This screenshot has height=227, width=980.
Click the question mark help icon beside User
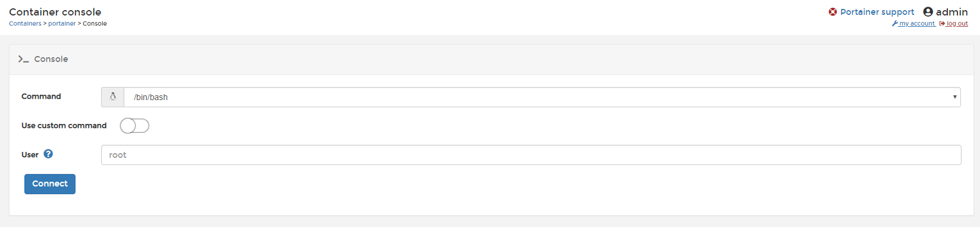(x=48, y=154)
